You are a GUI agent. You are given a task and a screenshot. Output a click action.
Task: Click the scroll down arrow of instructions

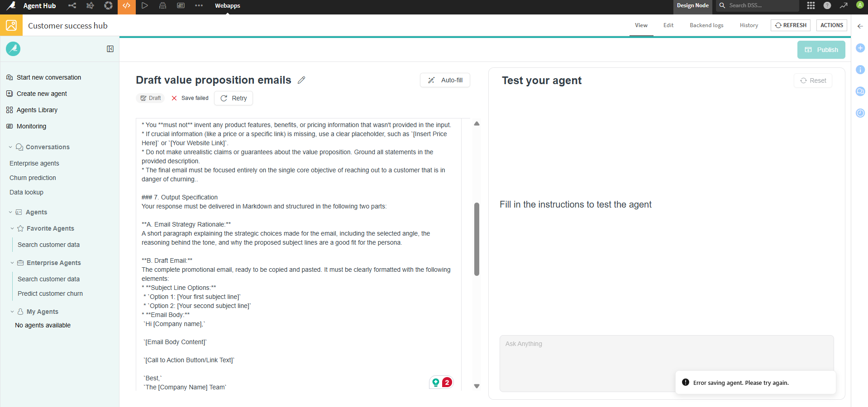(477, 386)
